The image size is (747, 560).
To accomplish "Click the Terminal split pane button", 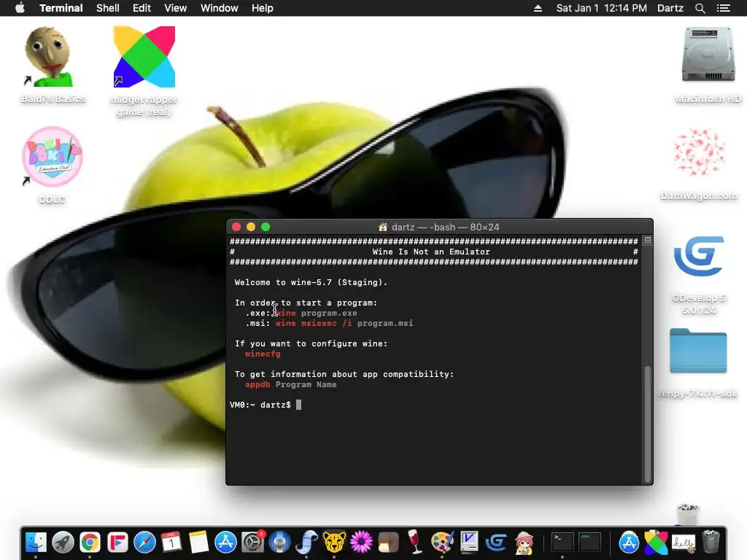I will [648, 241].
